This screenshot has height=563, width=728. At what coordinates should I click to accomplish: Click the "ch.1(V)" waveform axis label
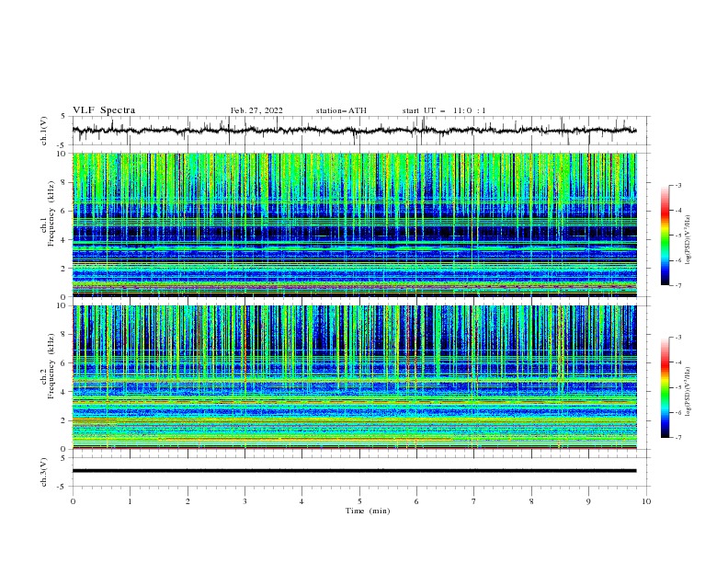point(44,131)
